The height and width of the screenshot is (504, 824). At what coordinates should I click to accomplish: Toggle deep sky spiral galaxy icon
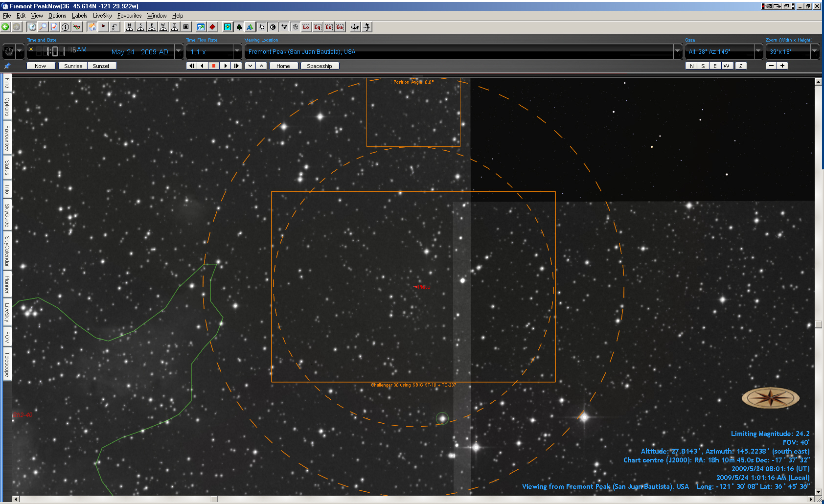click(295, 27)
